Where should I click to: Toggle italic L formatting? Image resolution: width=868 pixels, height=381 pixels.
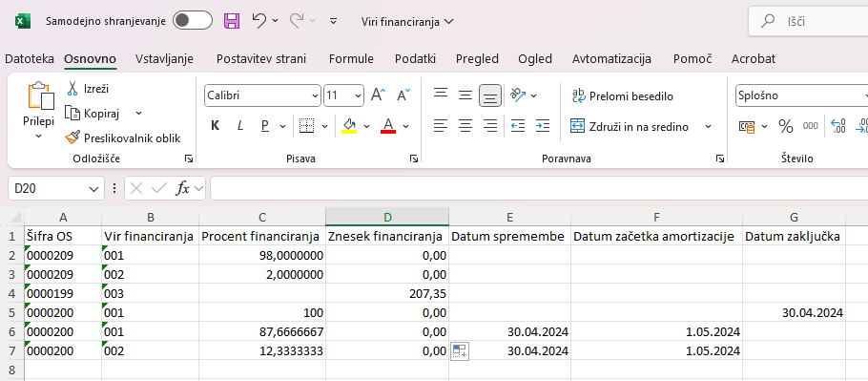[x=240, y=126]
